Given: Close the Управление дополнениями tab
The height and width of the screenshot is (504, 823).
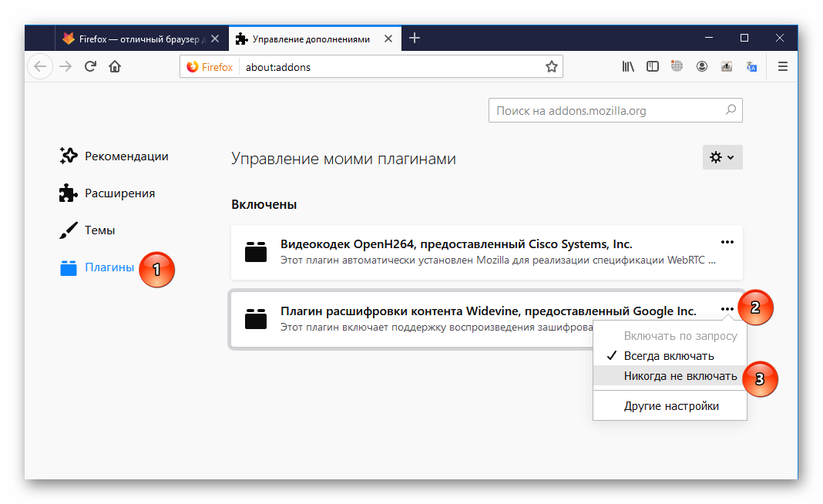Looking at the screenshot, I should pyautogui.click(x=388, y=39).
